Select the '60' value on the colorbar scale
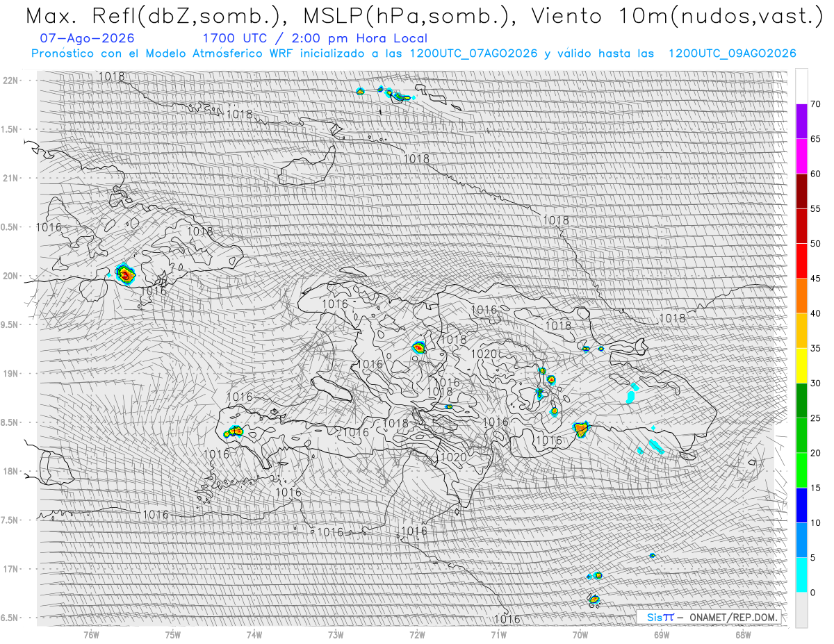This screenshot has width=834, height=644. 815,174
